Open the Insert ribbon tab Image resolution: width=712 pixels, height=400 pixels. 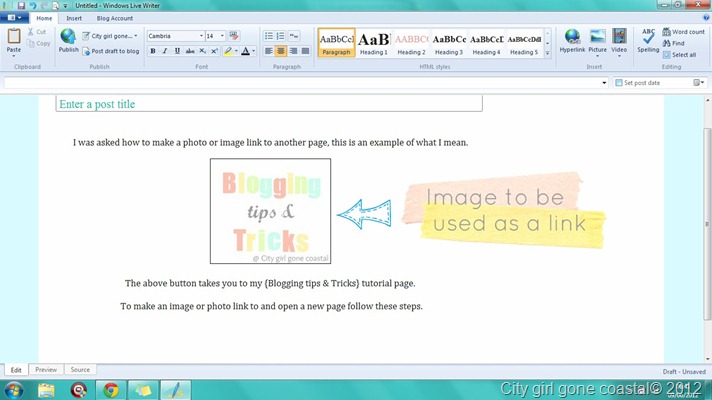click(x=74, y=18)
